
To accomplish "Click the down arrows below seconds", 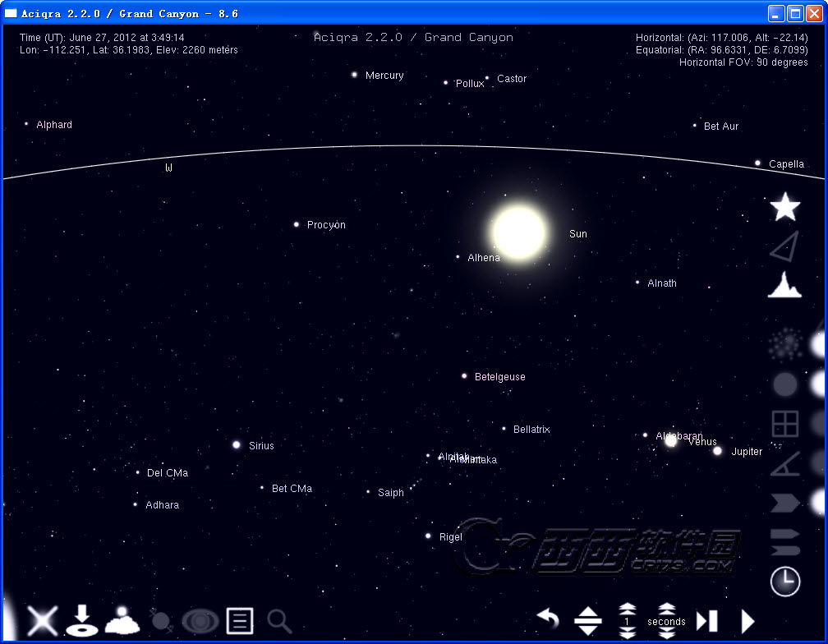I will coord(666,634).
